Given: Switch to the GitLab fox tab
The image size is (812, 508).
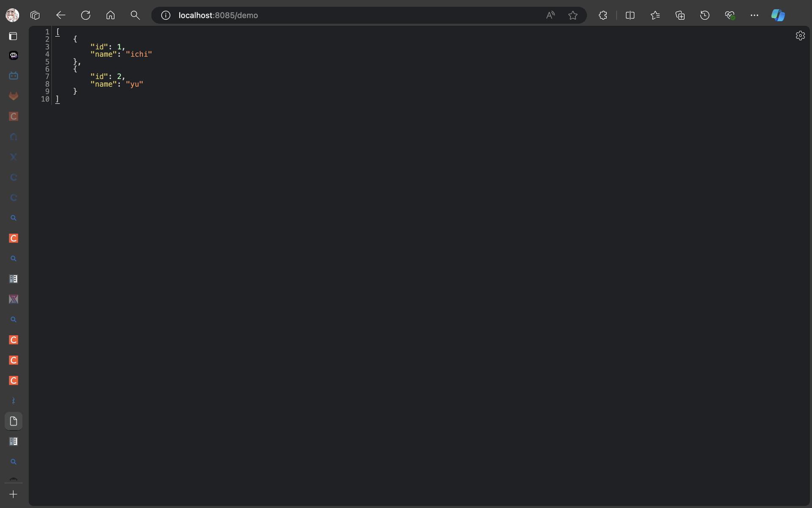Looking at the screenshot, I should click(x=14, y=96).
